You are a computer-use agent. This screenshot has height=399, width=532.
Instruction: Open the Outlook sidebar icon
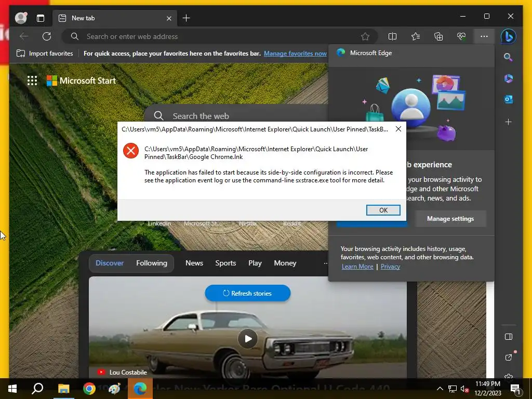click(x=508, y=99)
